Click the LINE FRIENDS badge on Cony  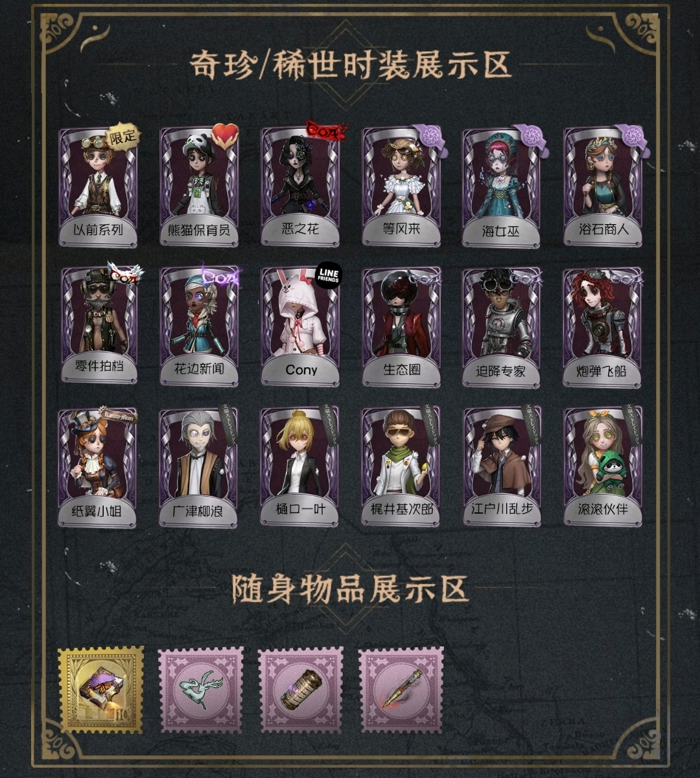(x=328, y=276)
